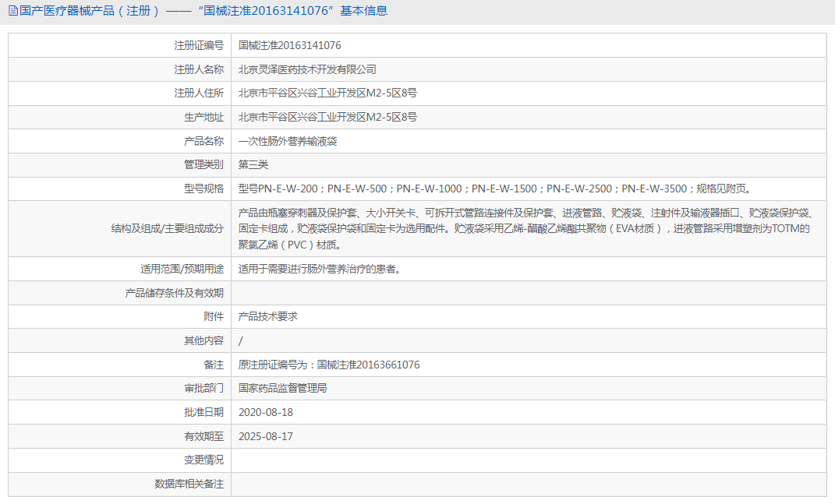
Task: Click the slash value in the 其他内容 row
Action: click(x=240, y=341)
